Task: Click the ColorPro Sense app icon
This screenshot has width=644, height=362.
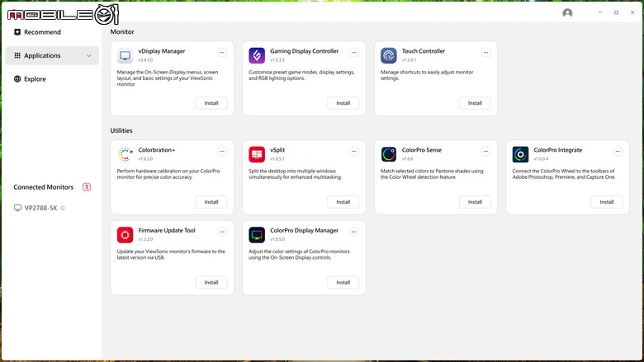Action: click(x=389, y=154)
